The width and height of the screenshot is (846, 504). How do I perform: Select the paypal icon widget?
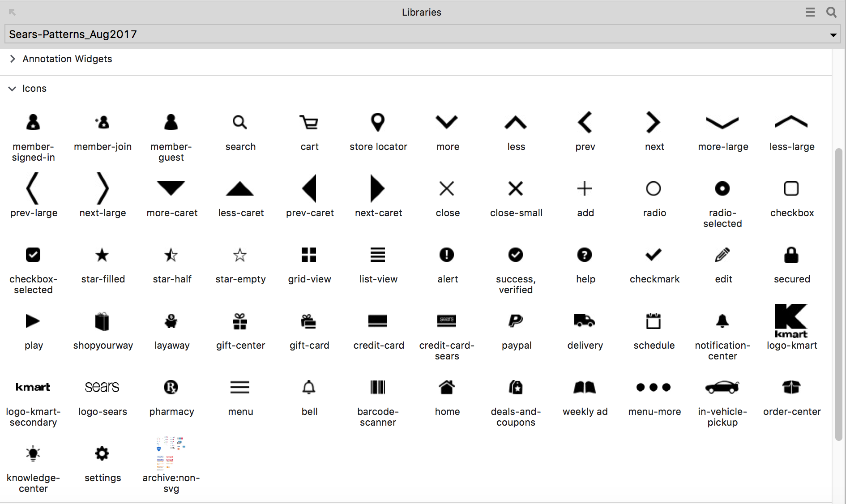516,321
